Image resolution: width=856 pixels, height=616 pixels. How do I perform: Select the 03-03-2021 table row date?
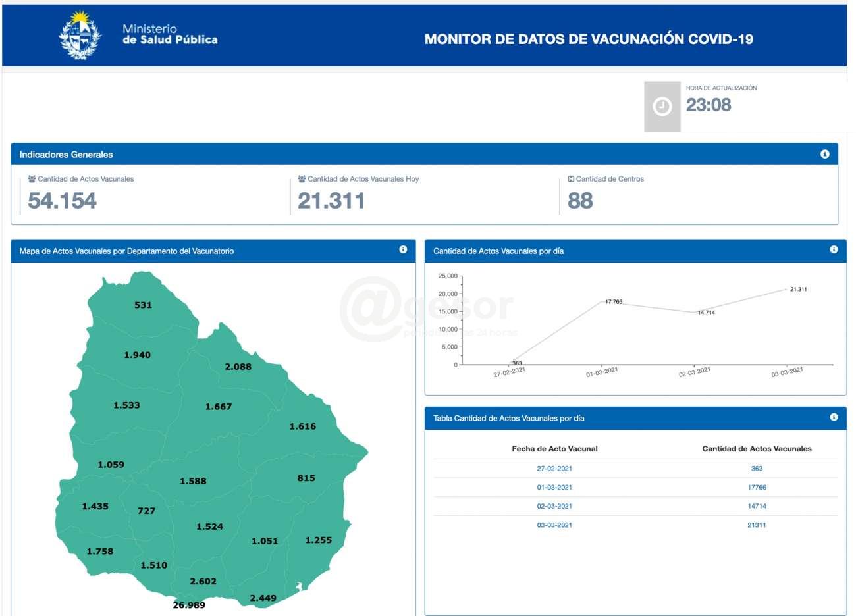554,525
